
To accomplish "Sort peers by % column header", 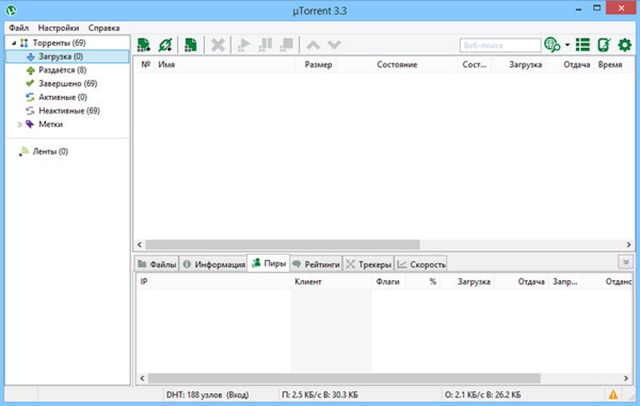I will point(433,282).
